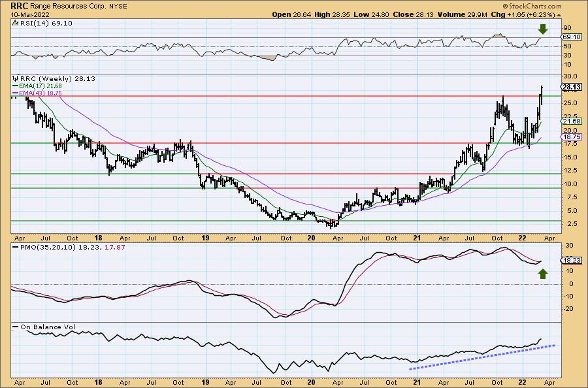
Task: Select the PMO(35,20,10) indicator label
Action: [49, 248]
